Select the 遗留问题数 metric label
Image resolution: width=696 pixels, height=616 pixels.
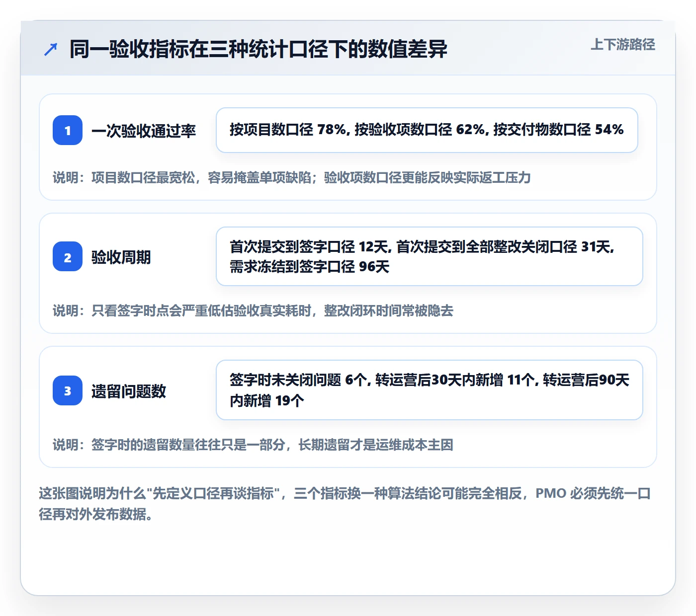(129, 391)
